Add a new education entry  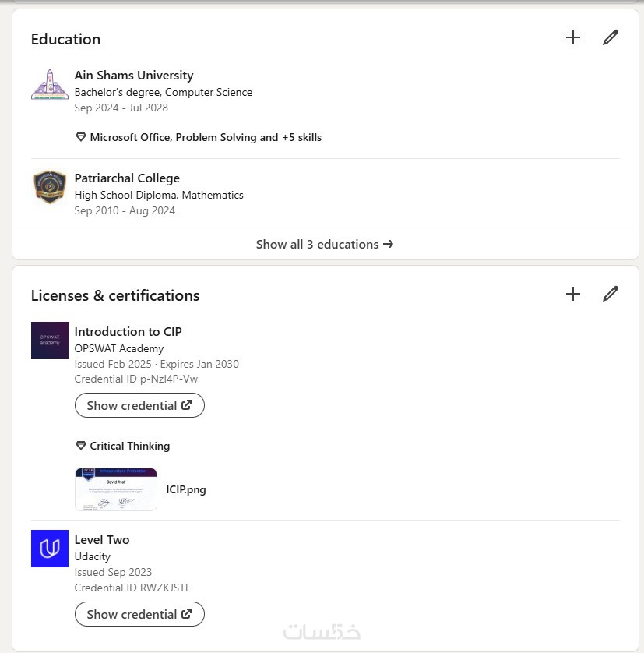click(573, 37)
